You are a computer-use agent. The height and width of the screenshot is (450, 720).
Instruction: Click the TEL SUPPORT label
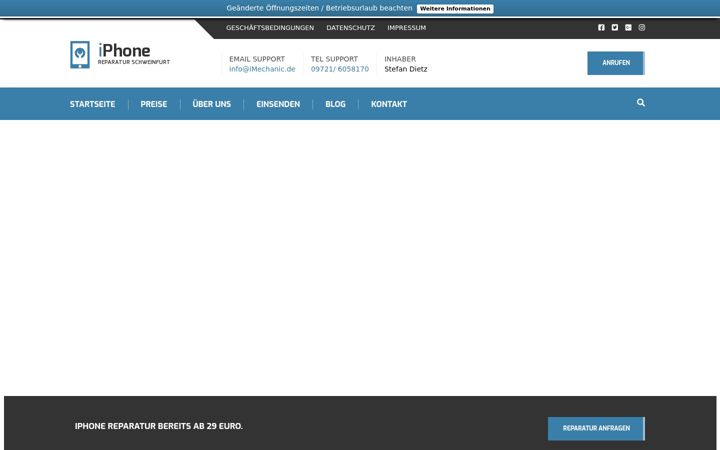click(x=334, y=59)
